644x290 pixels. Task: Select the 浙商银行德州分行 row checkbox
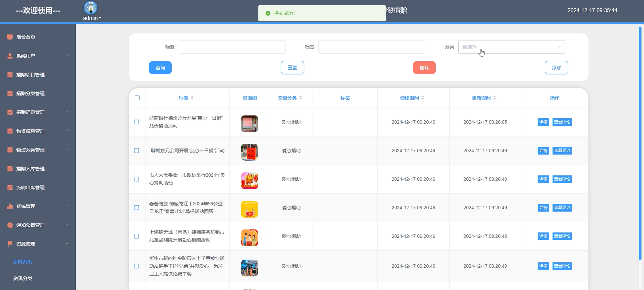(136, 122)
